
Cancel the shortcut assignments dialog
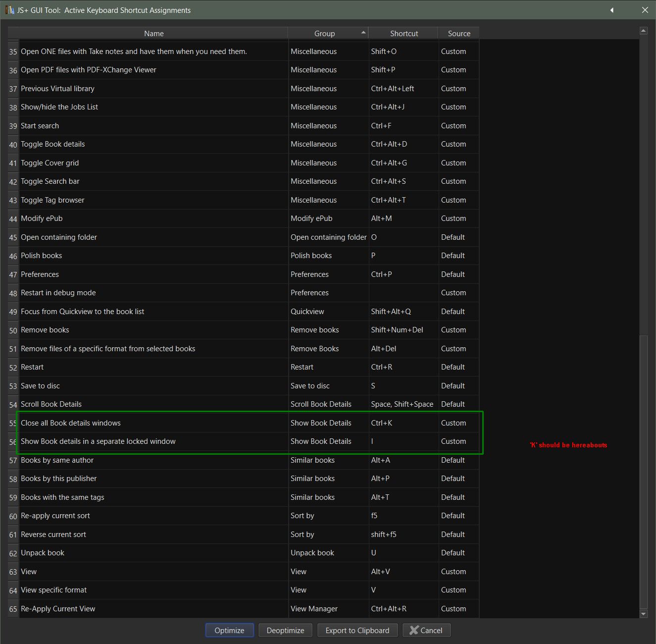click(426, 630)
